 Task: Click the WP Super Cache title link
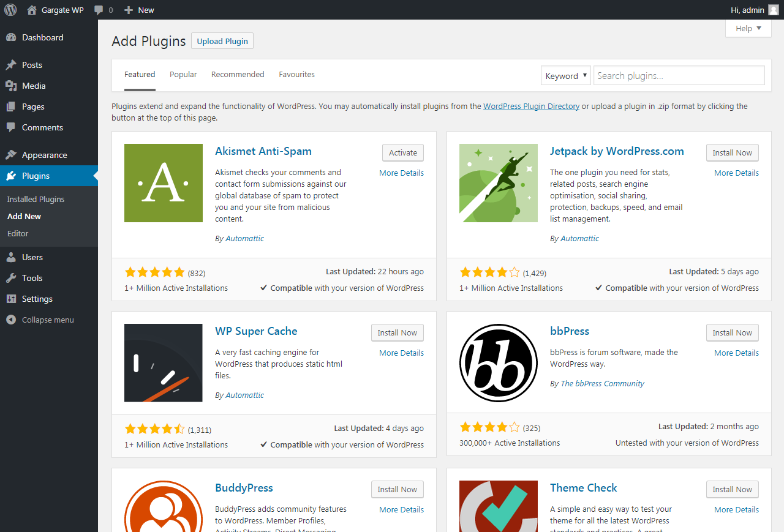tap(256, 331)
